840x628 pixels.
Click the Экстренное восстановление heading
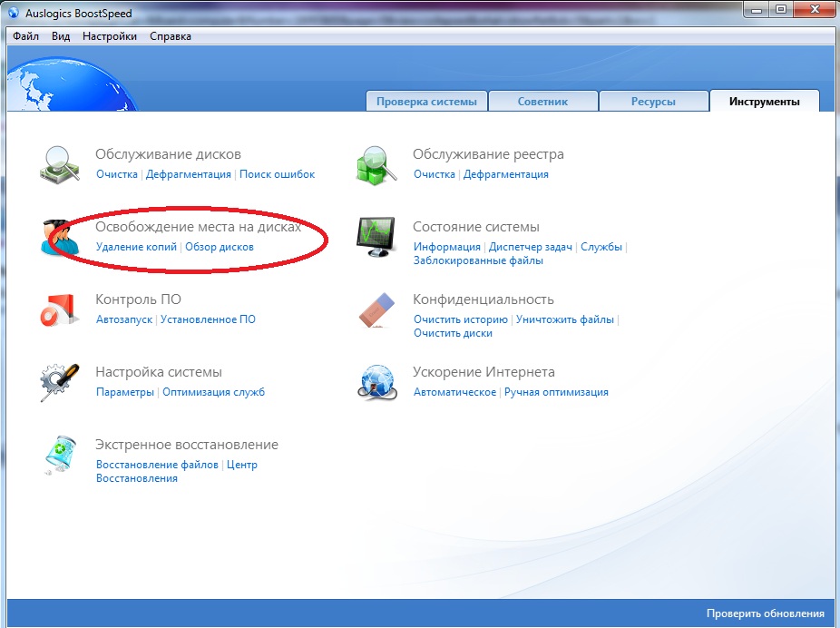point(187,445)
